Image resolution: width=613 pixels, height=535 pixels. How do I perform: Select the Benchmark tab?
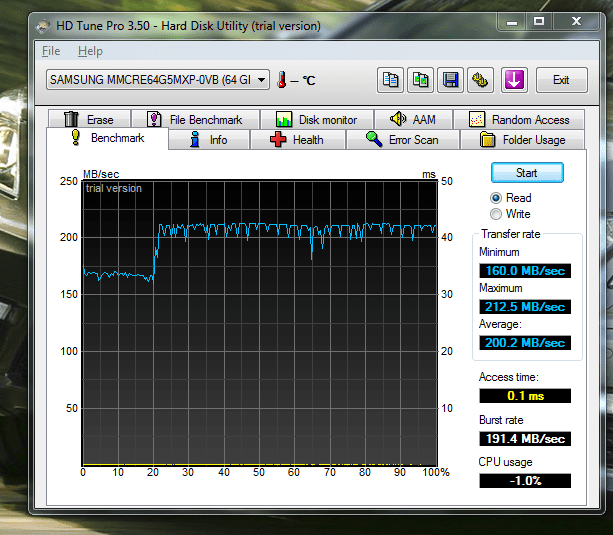pyautogui.click(x=108, y=138)
